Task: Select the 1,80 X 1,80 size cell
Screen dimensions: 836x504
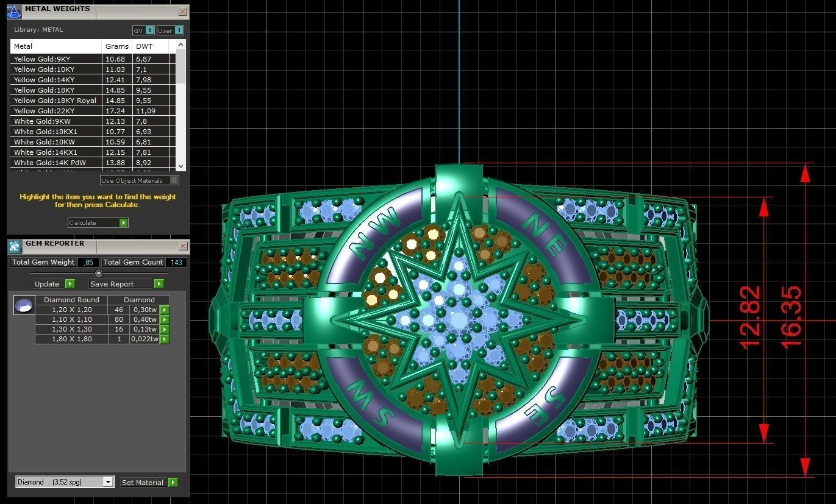Action: [71, 339]
